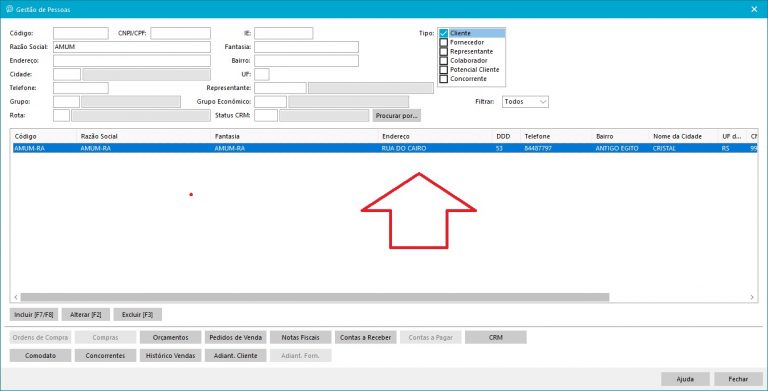Viewport: 768px width, 391px height.
Task: Click into the CNPJ/CPF input field
Action: pos(180,33)
